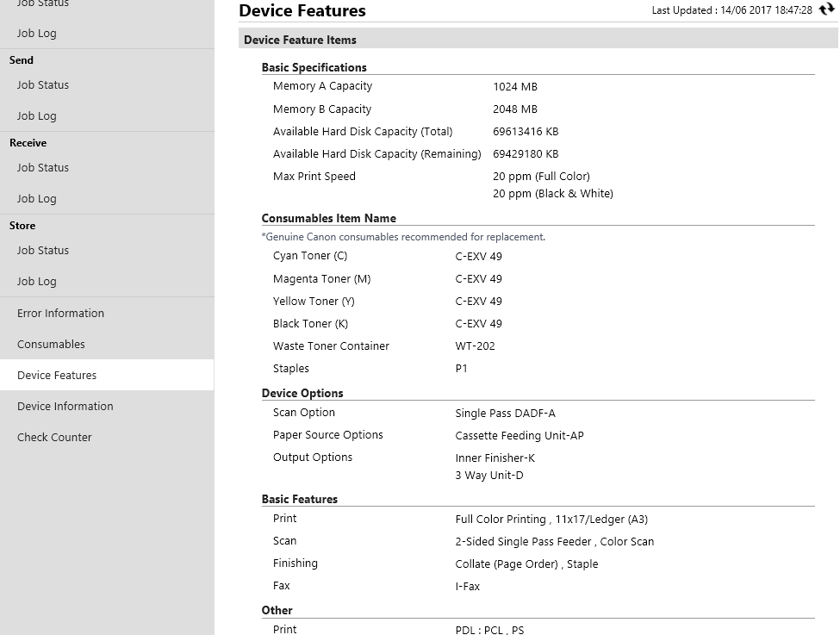Click the Send section header in sidebar
840x635 pixels.
pos(22,60)
